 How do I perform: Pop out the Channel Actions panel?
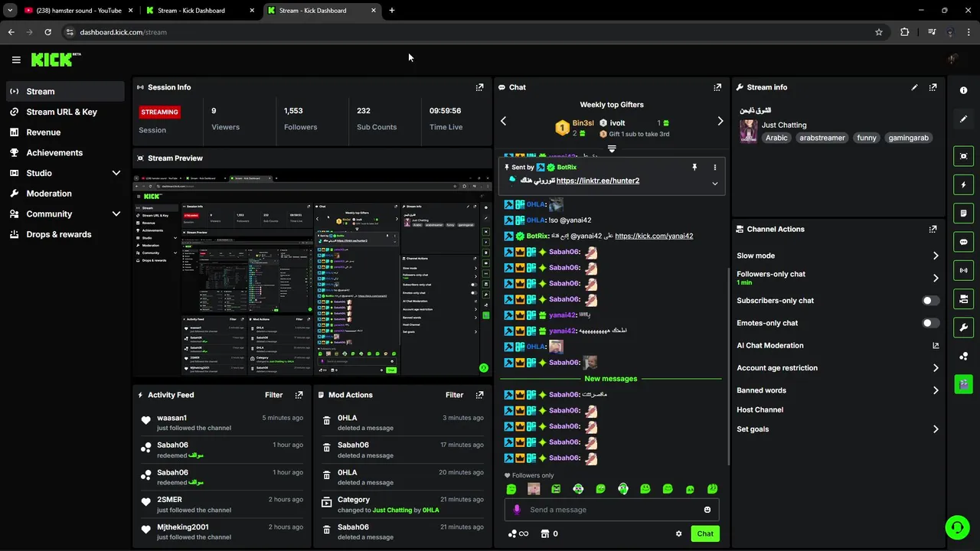933,229
